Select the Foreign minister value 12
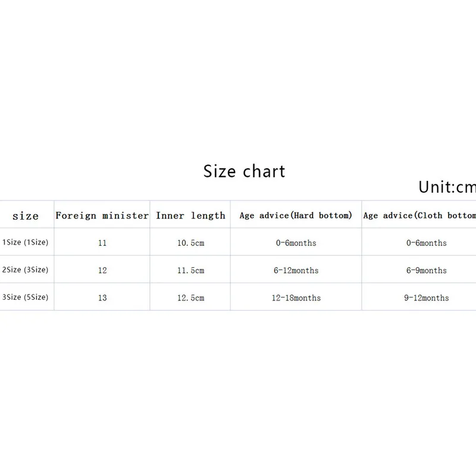This screenshot has height=476, width=476. pyautogui.click(x=102, y=270)
